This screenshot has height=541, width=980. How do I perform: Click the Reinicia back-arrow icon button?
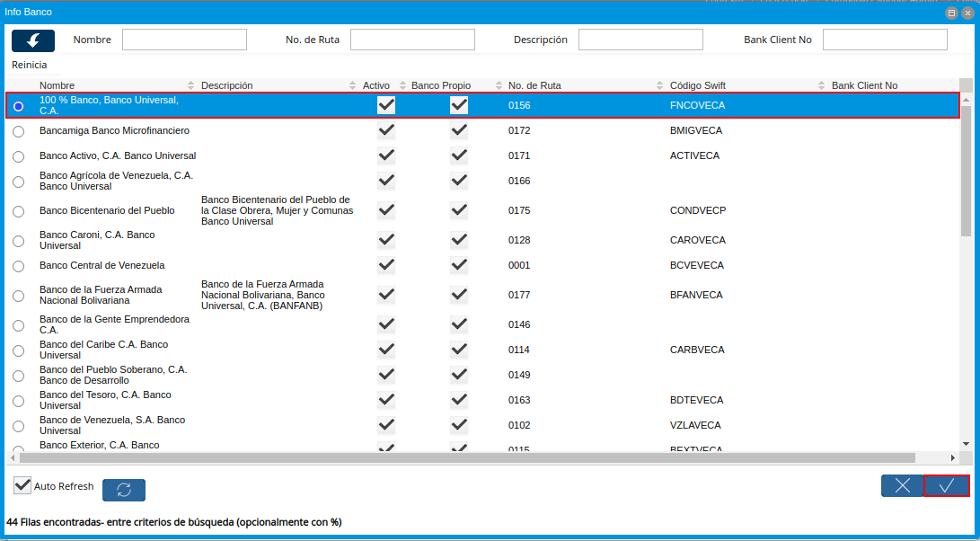point(33,40)
